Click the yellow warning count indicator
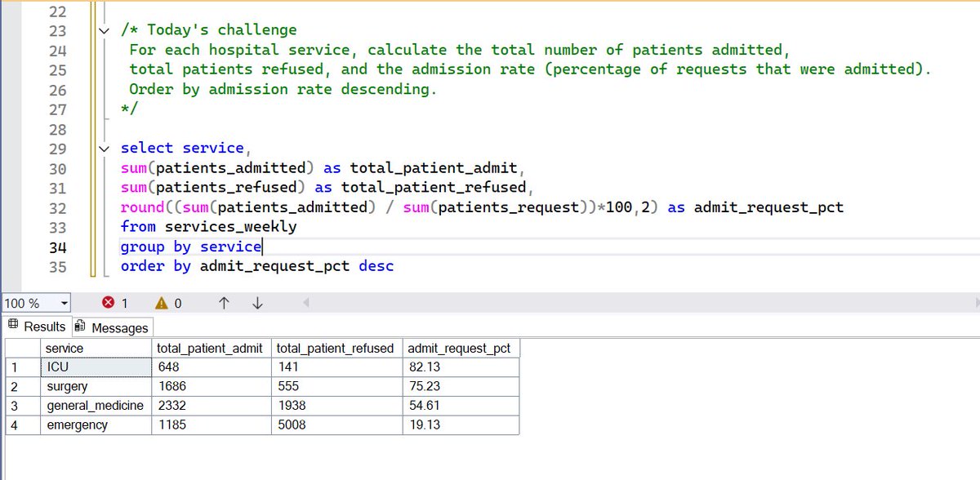 click(168, 303)
